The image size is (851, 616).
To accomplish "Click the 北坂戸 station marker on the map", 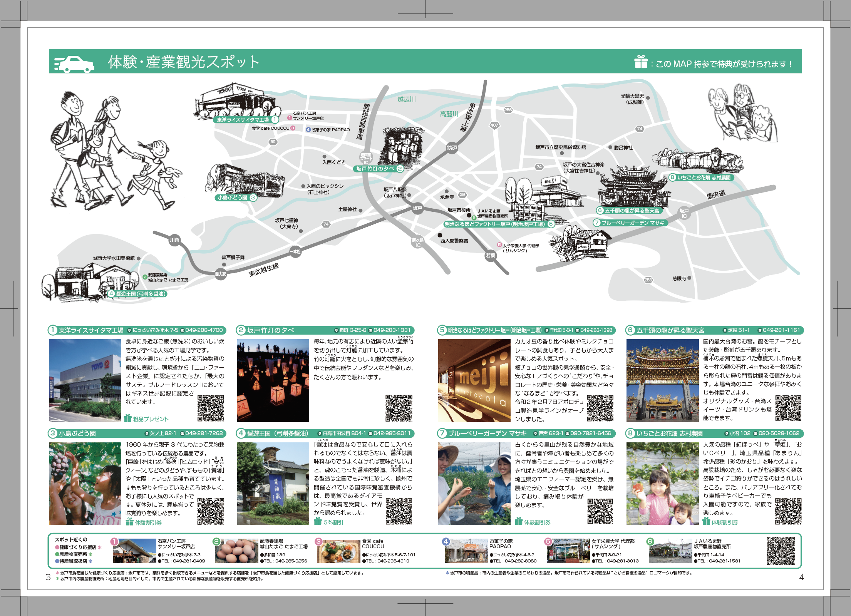I will 452,147.
